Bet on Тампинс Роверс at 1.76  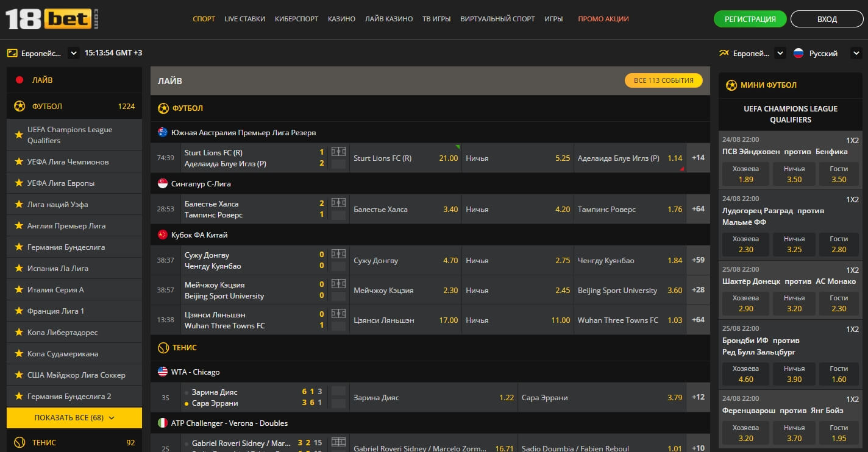[630, 209]
